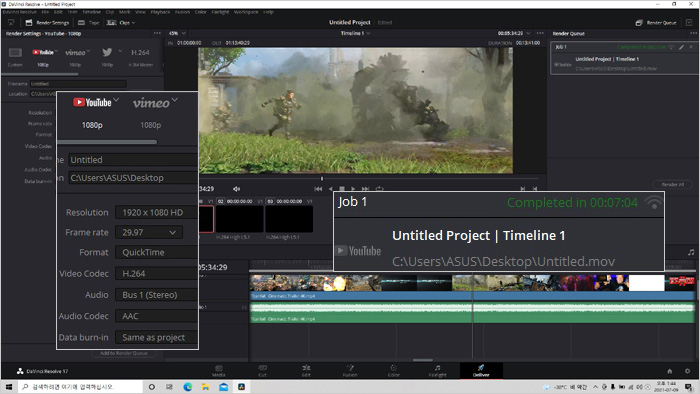Open Windows Start menu
Screen dimensions: 700x394
pos(8,387)
